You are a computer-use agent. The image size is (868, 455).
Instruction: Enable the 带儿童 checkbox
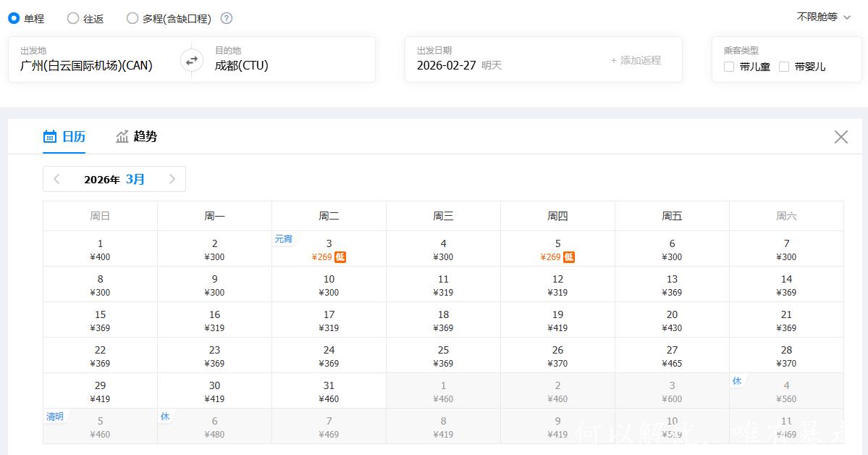pyautogui.click(x=729, y=67)
